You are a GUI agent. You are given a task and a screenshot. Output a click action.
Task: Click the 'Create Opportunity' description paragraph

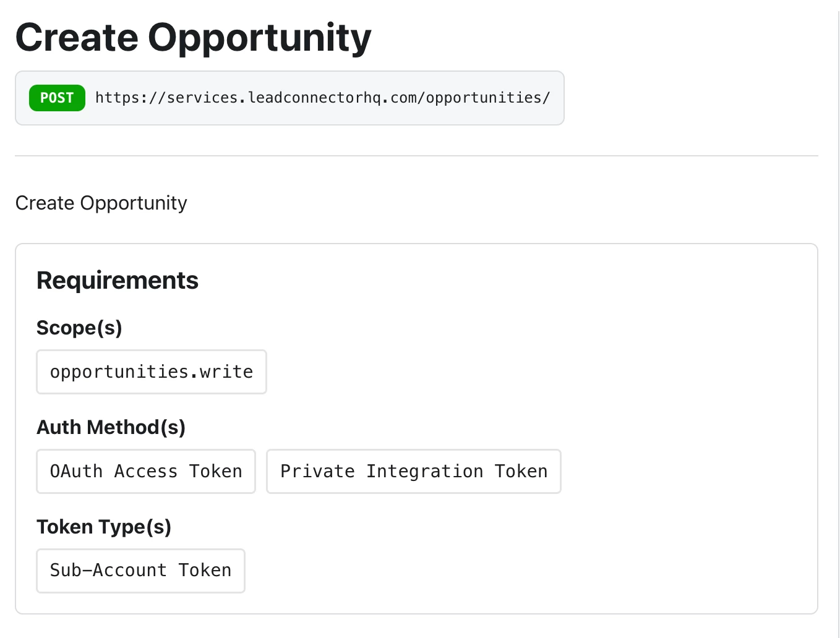(101, 203)
